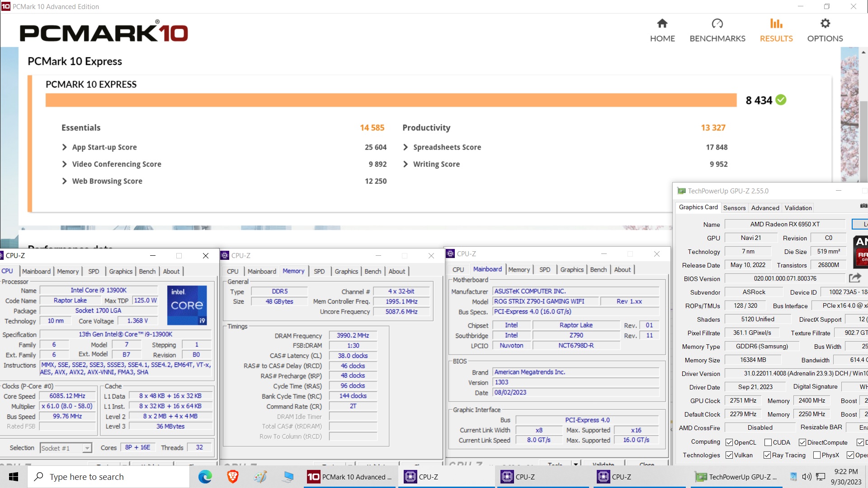Toggle the PhysX checkbox in GPU-Z
Image resolution: width=868 pixels, height=488 pixels.
click(816, 455)
